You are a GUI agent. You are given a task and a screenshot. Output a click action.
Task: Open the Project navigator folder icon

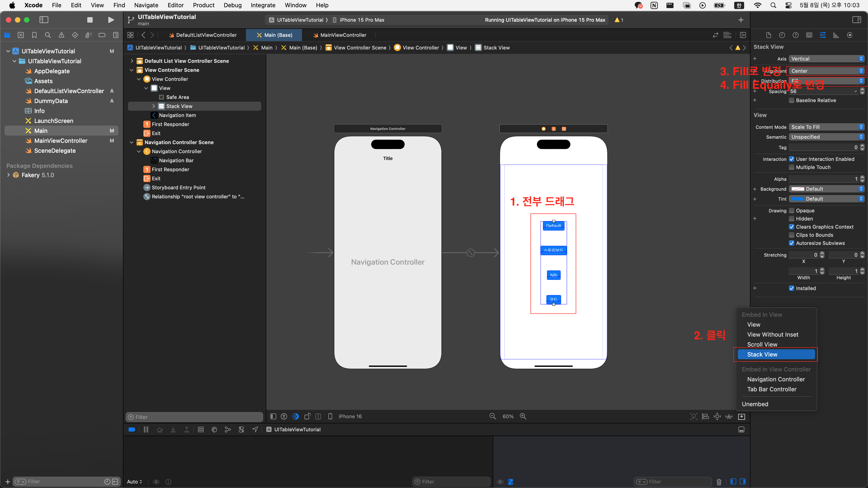click(x=7, y=35)
